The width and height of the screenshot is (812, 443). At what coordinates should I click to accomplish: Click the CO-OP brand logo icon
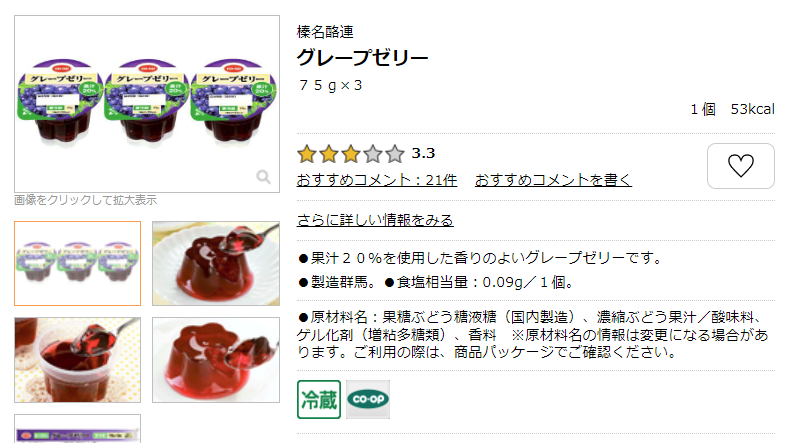coord(368,399)
